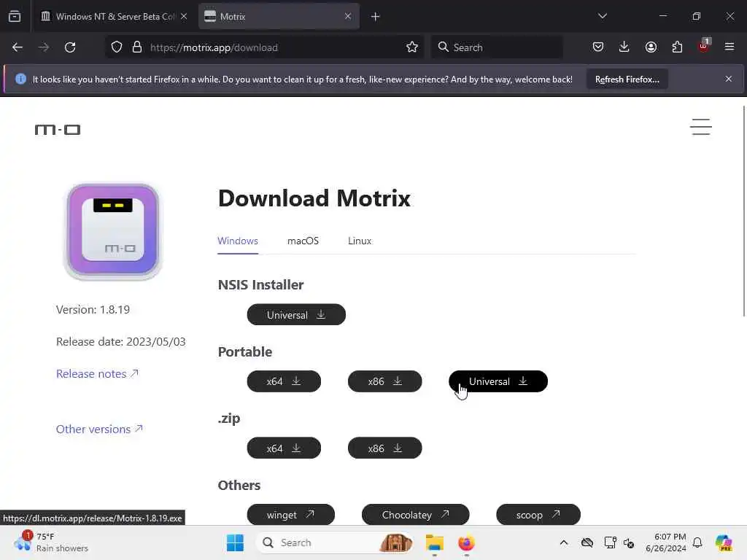Close the Motrix tab
This screenshot has width=747, height=560.
[x=348, y=16]
